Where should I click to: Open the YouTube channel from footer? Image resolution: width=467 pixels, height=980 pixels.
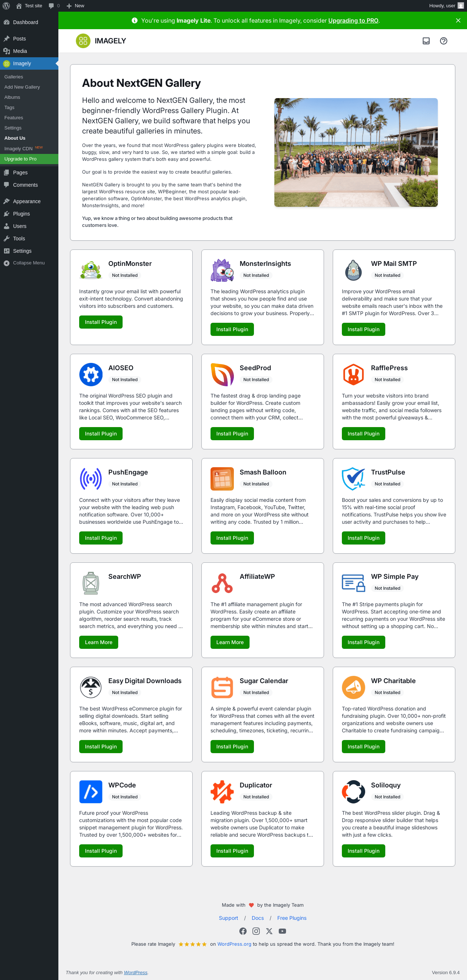click(x=282, y=931)
